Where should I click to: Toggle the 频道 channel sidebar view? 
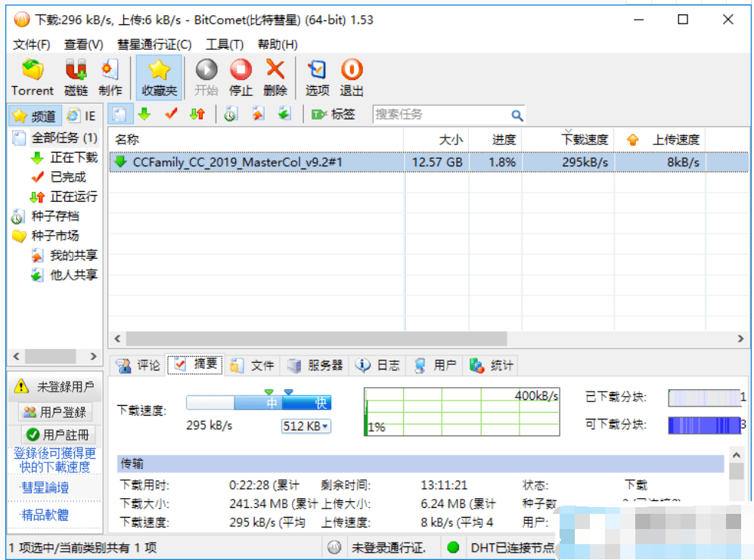click(34, 116)
